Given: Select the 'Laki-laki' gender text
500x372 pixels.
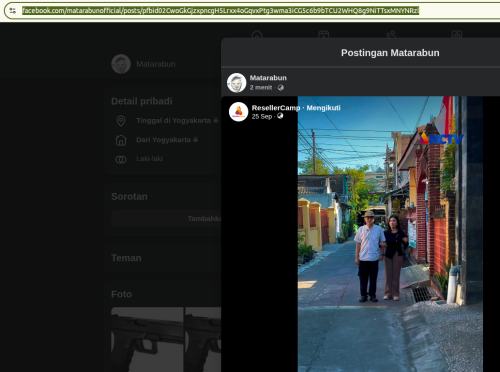Looking at the screenshot, I should 149,159.
